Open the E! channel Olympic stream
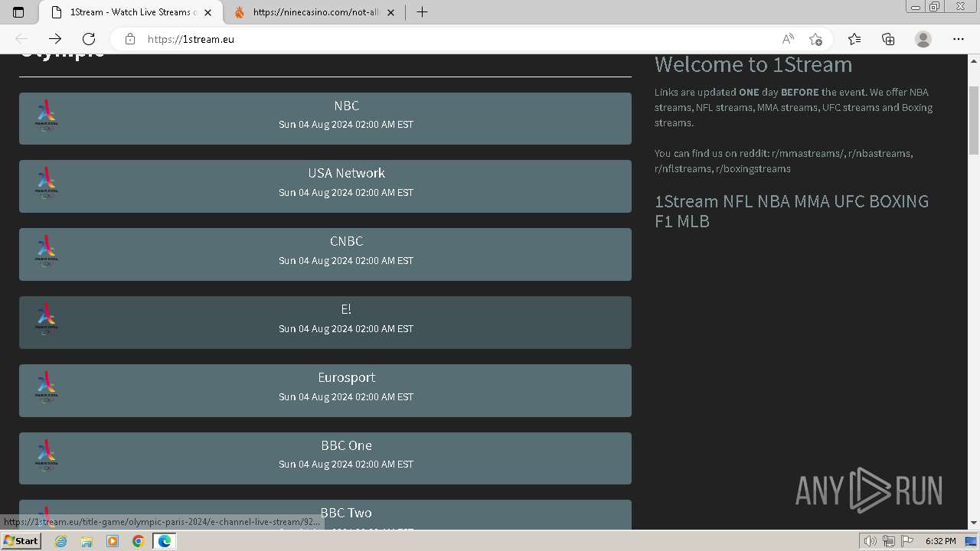This screenshot has width=980, height=551. (x=325, y=322)
